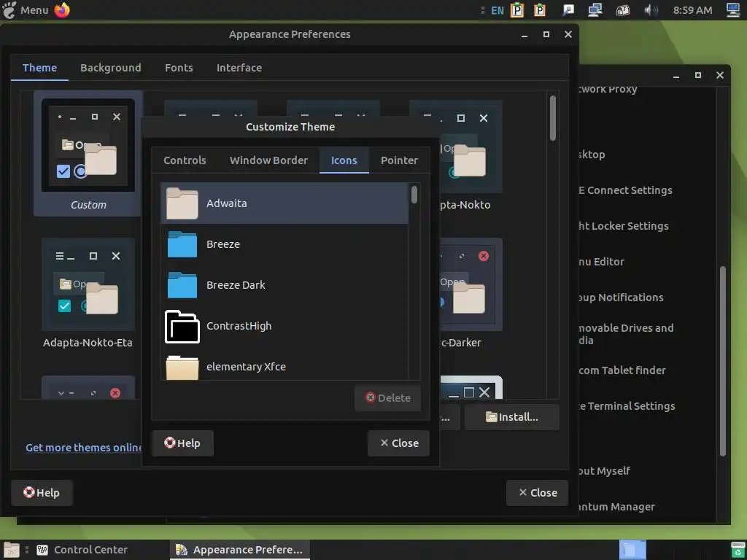
Task: Open About Myself in Control Center
Action: point(605,470)
